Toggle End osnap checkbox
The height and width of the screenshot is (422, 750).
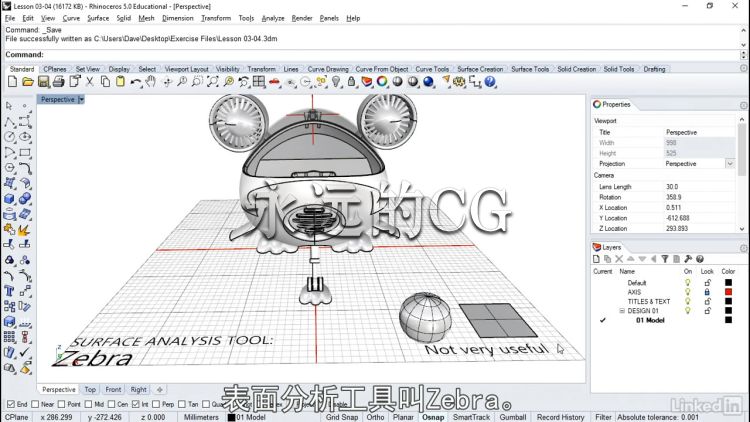tap(11, 404)
